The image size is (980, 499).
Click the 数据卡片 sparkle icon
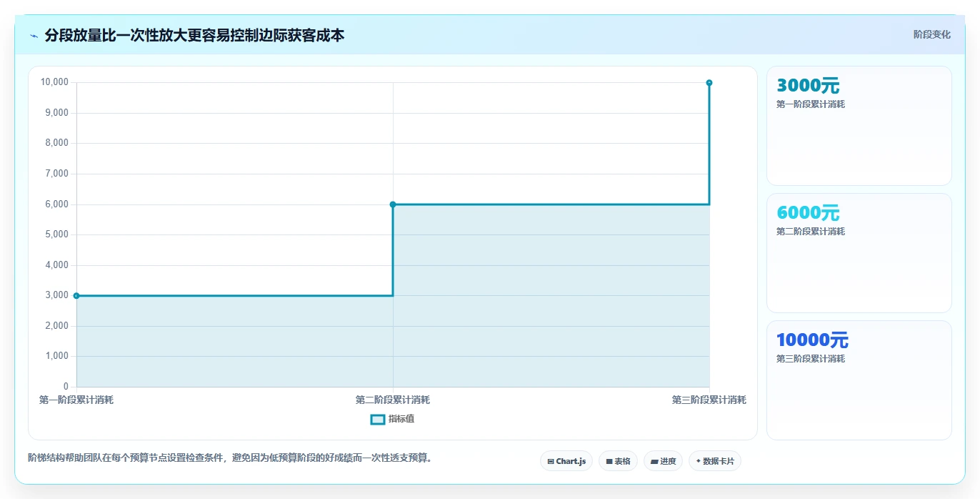tap(698, 461)
